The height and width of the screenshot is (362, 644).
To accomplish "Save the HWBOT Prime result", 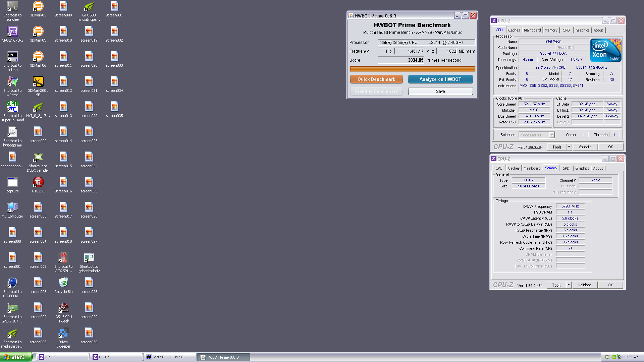I will pyautogui.click(x=440, y=91).
